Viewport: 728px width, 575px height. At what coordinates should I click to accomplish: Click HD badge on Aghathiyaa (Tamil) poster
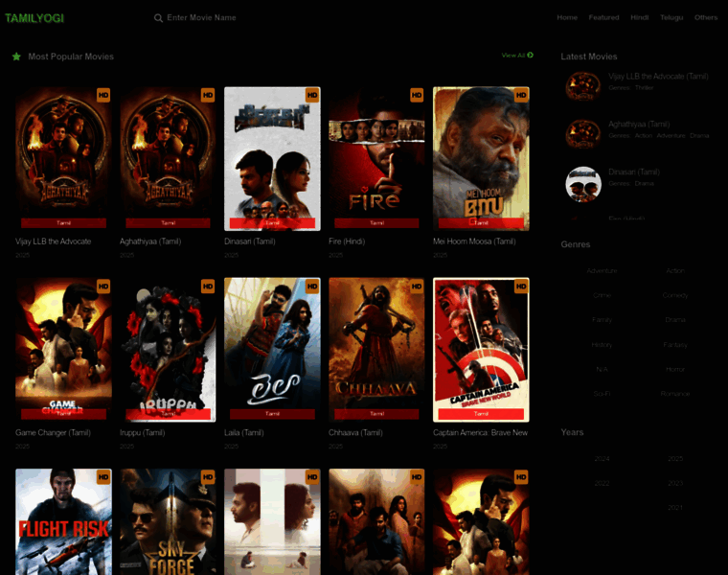coord(208,95)
